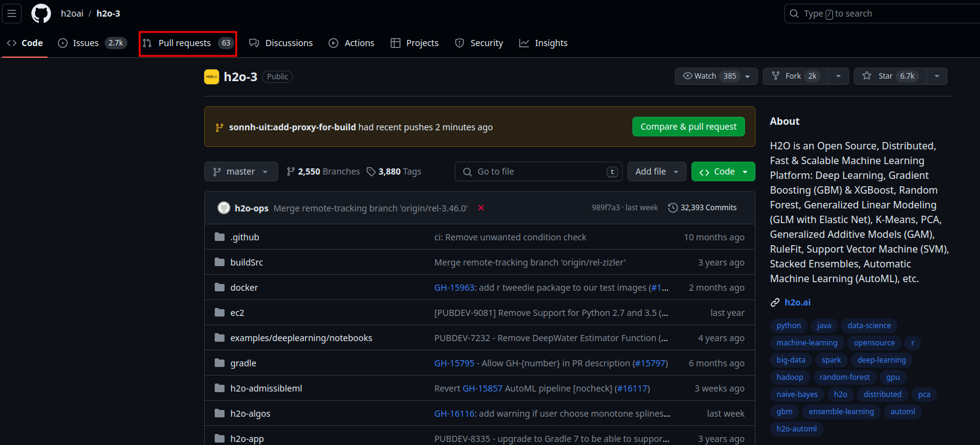Click the Type / to search field

pos(882,14)
